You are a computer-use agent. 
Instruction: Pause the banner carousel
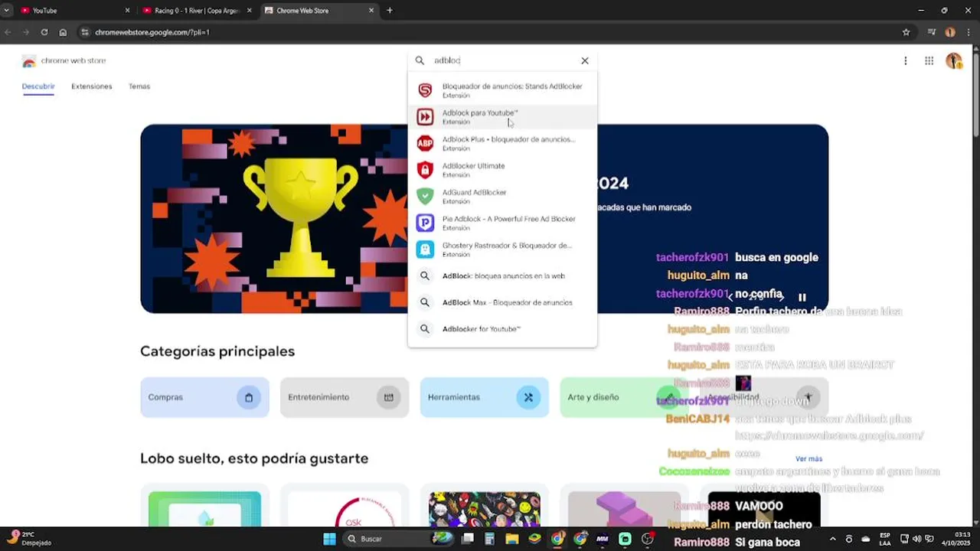802,298
